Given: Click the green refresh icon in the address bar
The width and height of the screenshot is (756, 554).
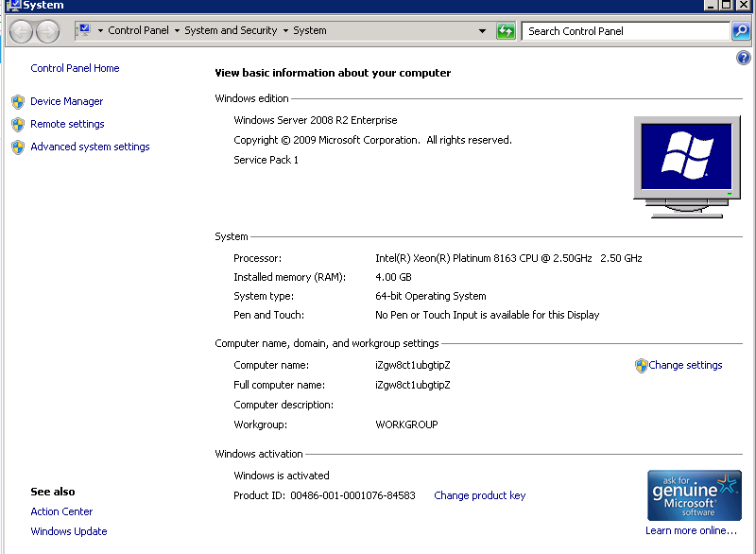Looking at the screenshot, I should pos(505,30).
